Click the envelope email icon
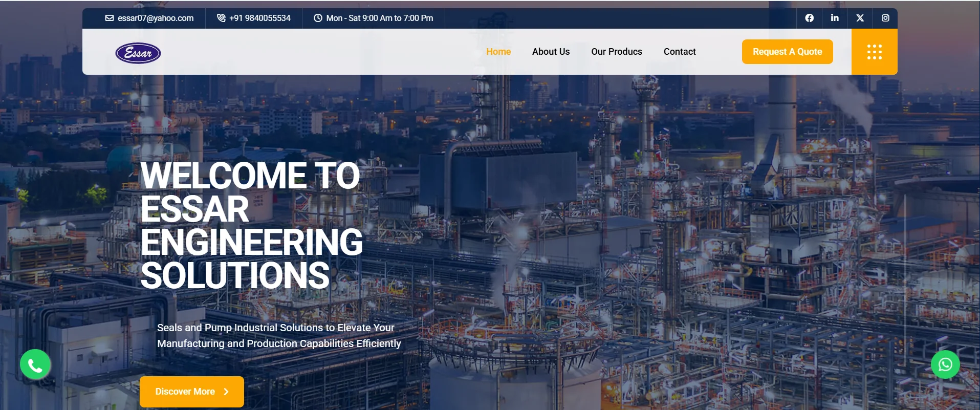The image size is (980, 410). (x=110, y=18)
